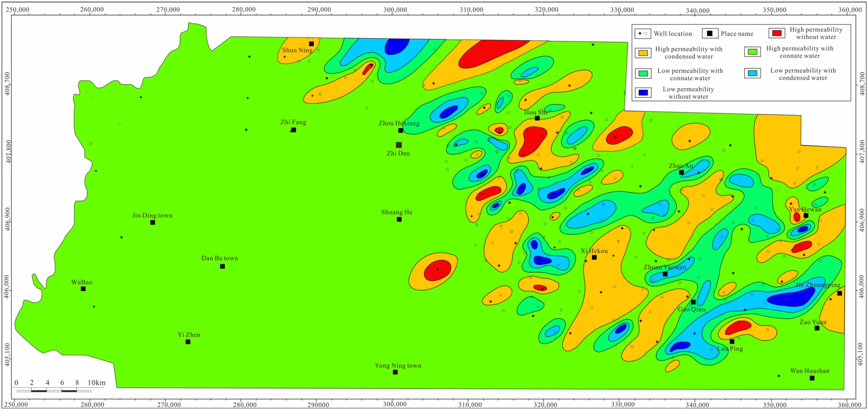Viewport: 868px width, 410px height.
Task: Click the dark blue Low permeability without water swatch
Action: point(643,93)
